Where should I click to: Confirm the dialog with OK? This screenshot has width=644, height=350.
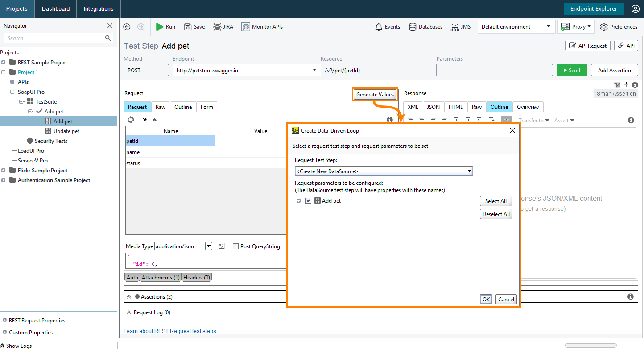(486, 300)
